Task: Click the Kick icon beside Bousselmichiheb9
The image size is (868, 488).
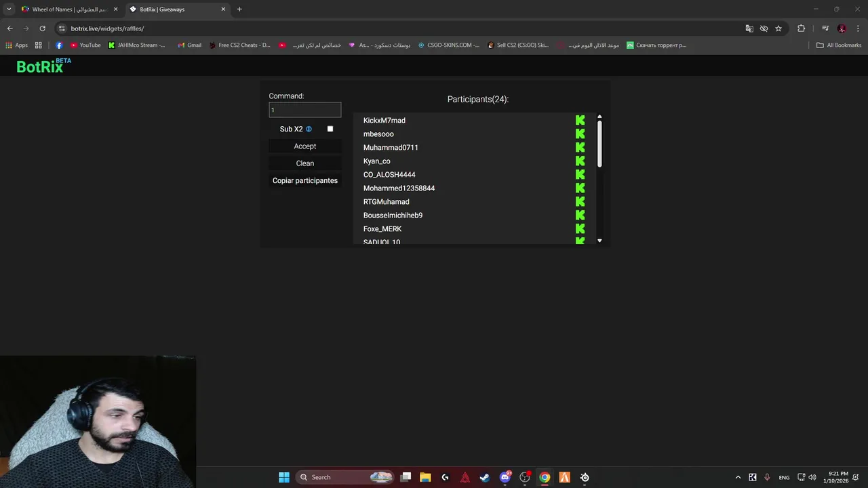Action: click(x=580, y=215)
